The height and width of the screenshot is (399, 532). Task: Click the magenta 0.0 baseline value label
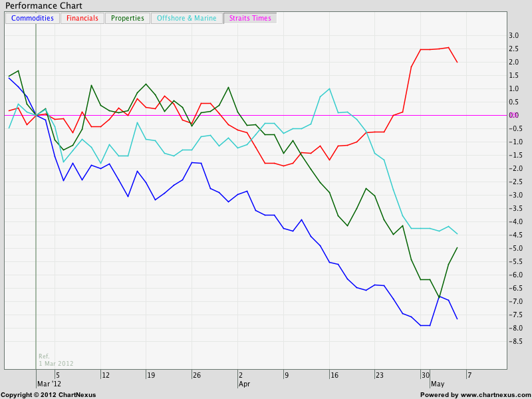click(513, 115)
